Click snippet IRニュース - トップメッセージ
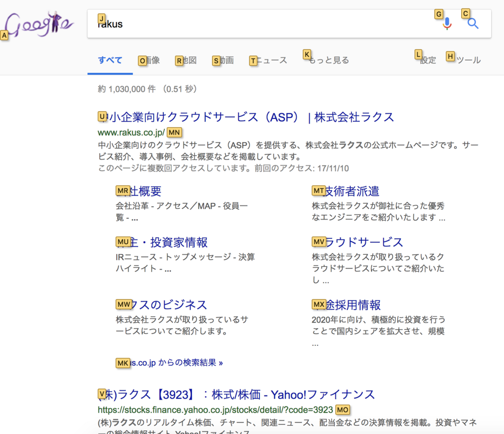Screen dimensions: 504x434 click(x=173, y=257)
